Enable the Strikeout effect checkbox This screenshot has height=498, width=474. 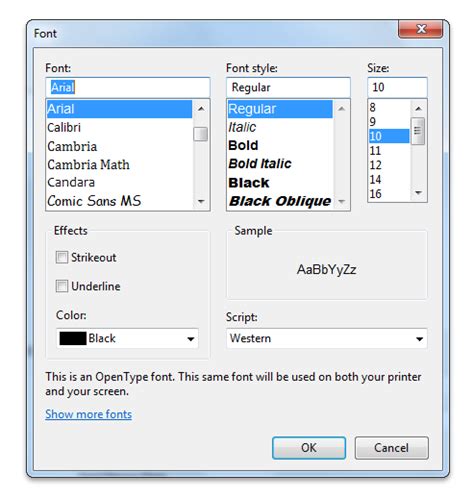(62, 257)
